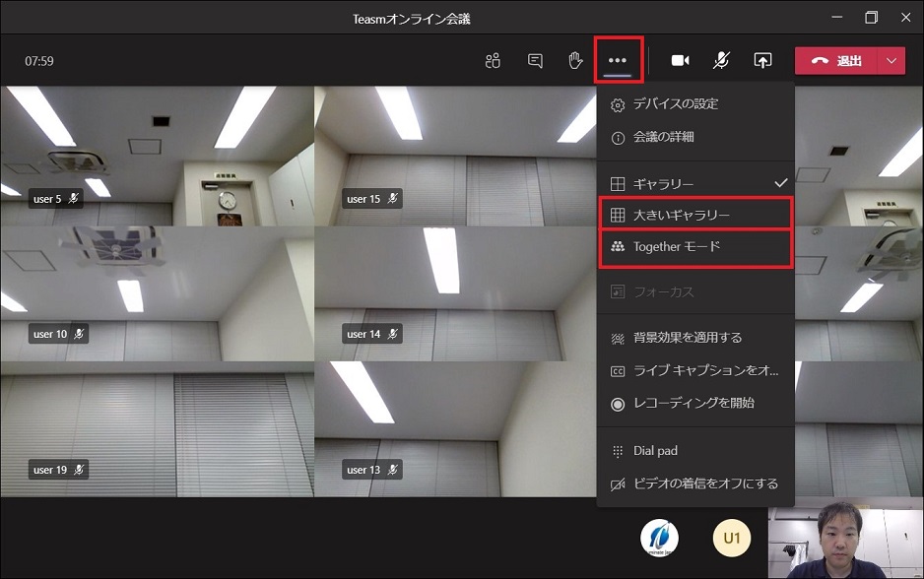Viewport: 924px width, 579px height.
Task: Click the 07:59 meeting timer
Action: pos(38,61)
